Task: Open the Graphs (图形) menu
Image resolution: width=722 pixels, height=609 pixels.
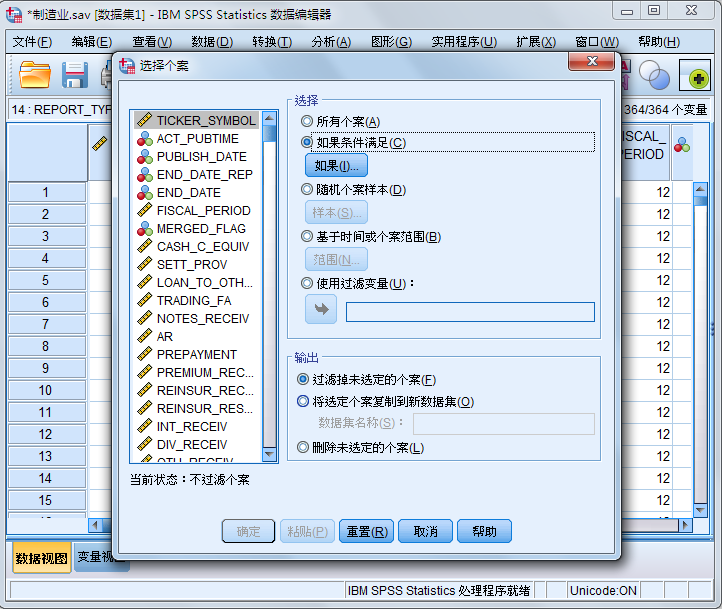Action: pyautogui.click(x=391, y=42)
